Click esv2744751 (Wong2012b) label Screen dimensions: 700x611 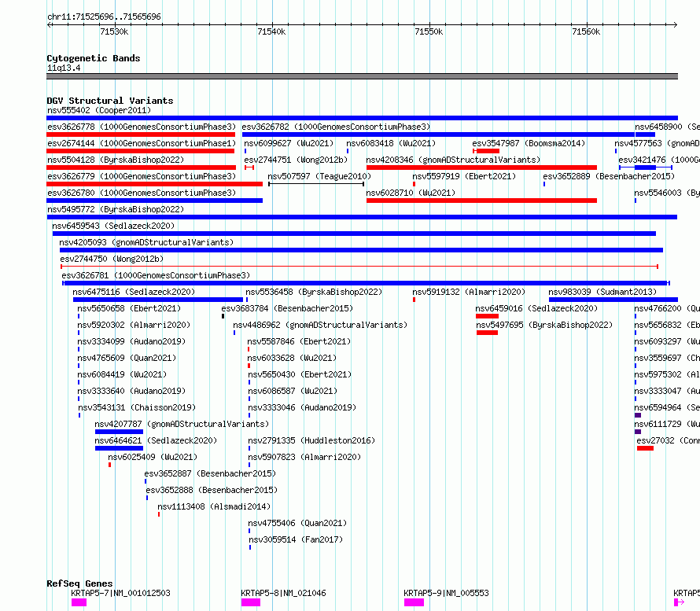(296, 160)
